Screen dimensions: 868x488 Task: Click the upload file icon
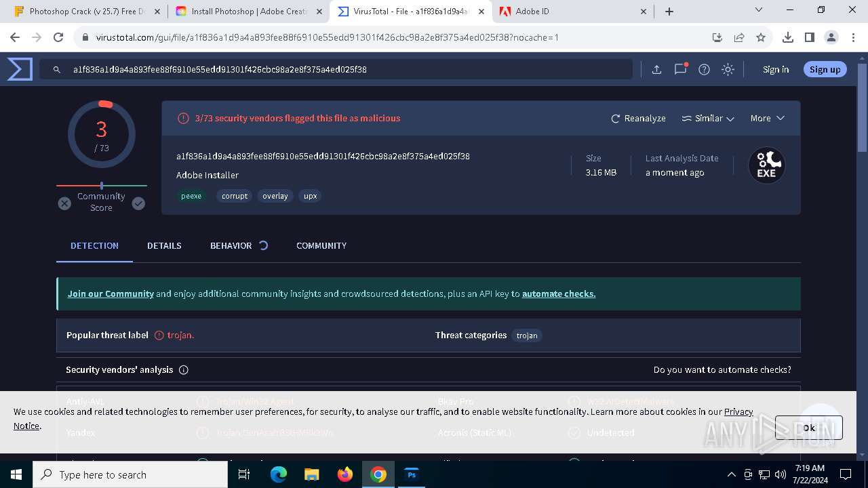coord(656,69)
